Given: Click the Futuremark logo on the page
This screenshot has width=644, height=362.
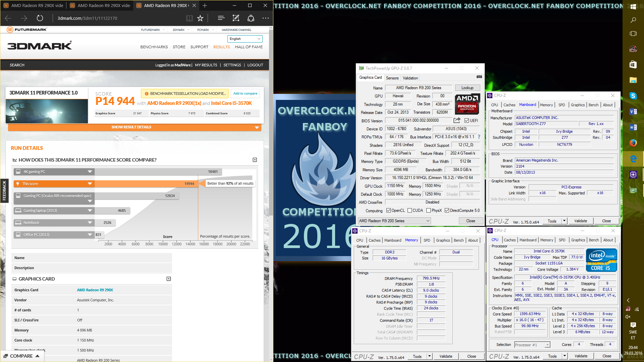Looking at the screenshot, I should [27, 29].
